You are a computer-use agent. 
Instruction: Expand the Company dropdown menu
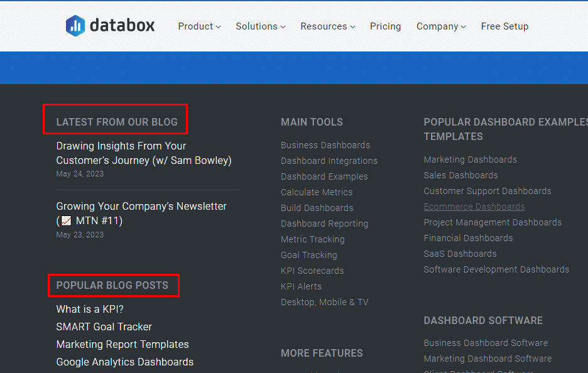point(441,26)
